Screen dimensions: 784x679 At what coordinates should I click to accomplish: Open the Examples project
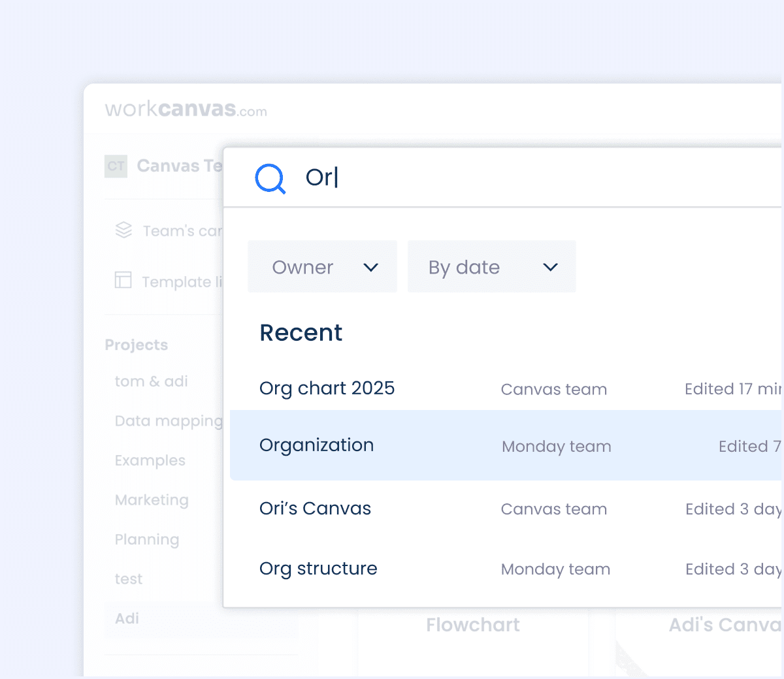click(150, 461)
